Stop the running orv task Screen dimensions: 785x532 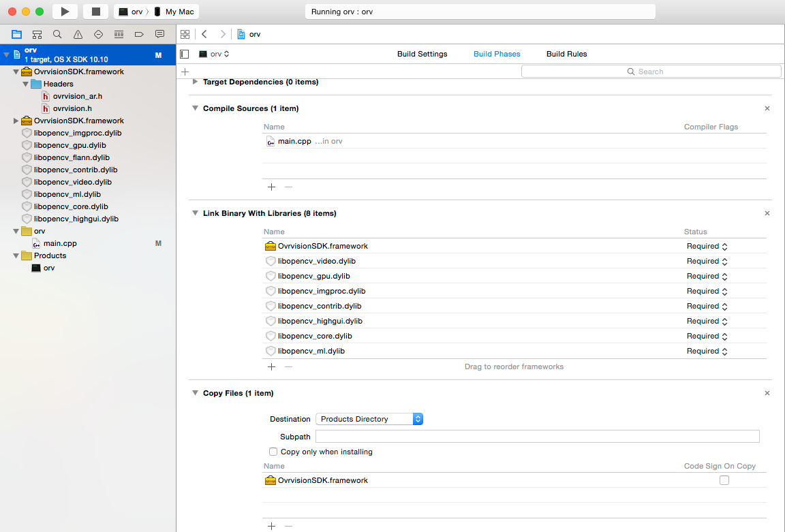pyautogui.click(x=96, y=12)
